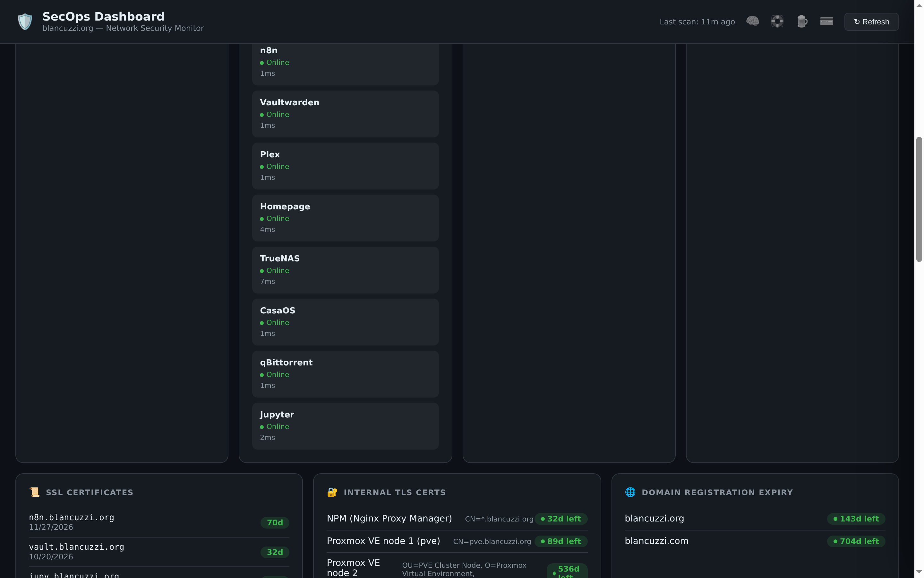Select the Homepage service card

(345, 218)
